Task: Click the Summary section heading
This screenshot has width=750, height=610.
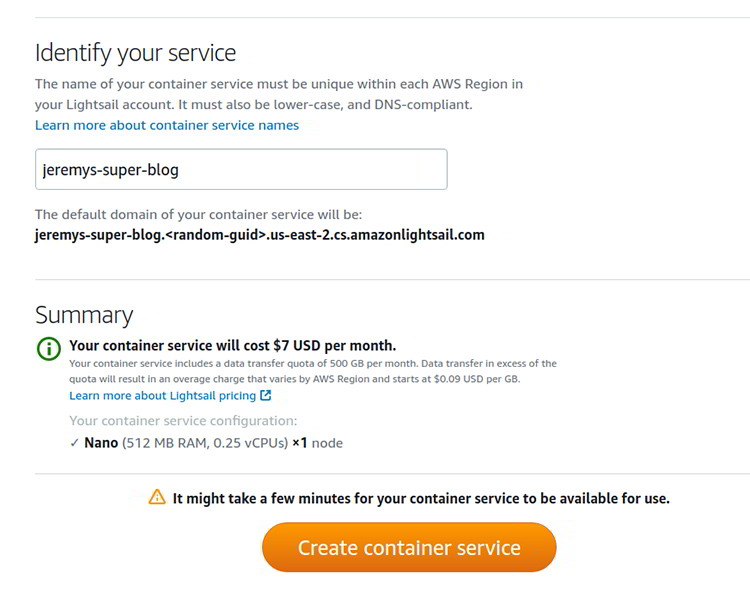Action: (x=84, y=315)
